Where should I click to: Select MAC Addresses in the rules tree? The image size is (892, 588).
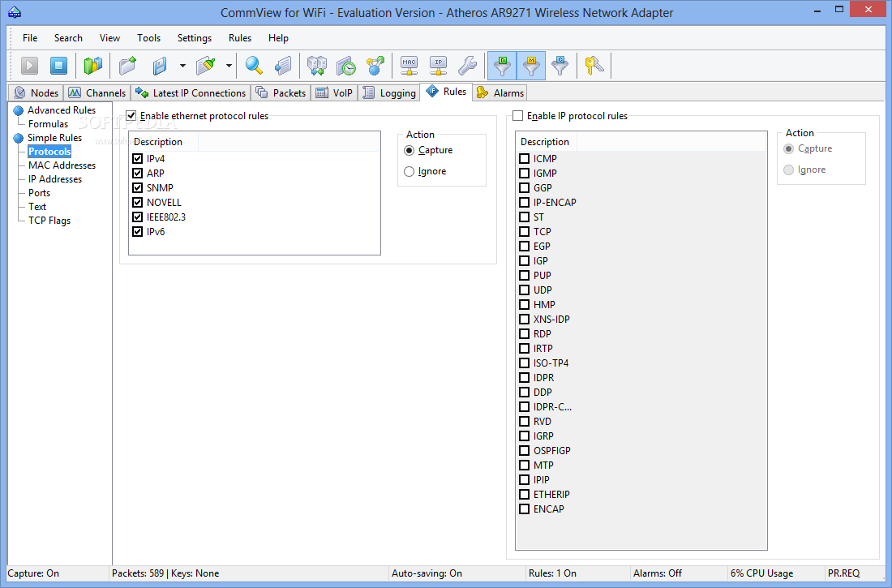point(62,165)
